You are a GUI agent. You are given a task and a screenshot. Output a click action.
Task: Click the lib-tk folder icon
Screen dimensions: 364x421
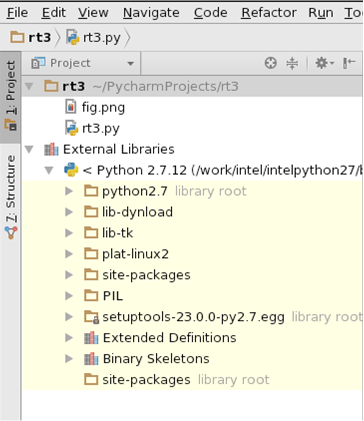(x=91, y=233)
